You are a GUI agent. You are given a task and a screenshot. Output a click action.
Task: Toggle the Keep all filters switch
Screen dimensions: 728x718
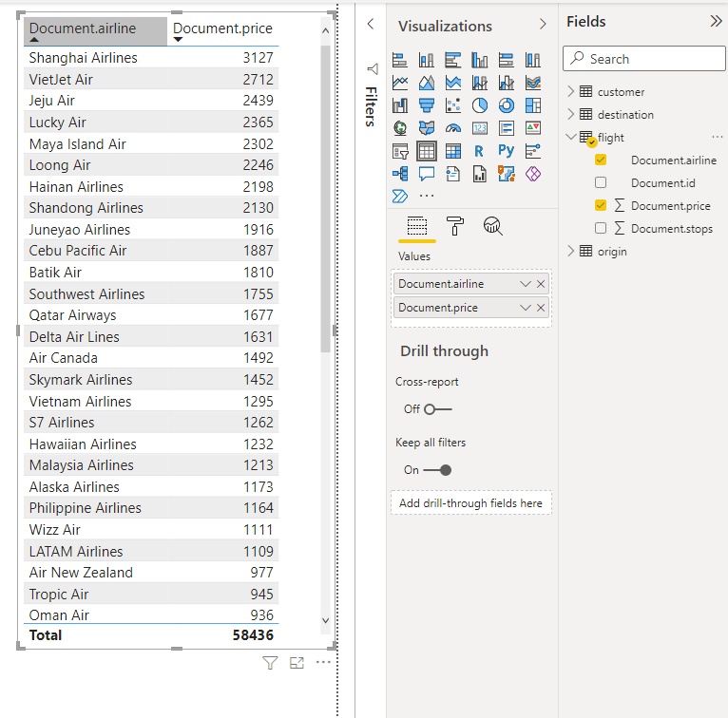point(437,470)
